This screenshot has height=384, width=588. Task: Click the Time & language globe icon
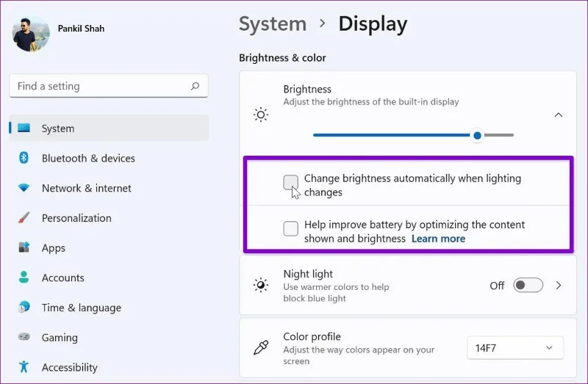tap(24, 307)
